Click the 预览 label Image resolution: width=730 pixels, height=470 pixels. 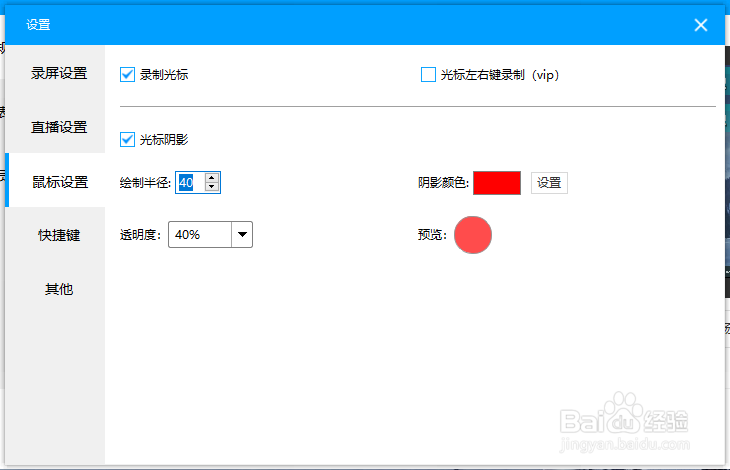[432, 235]
